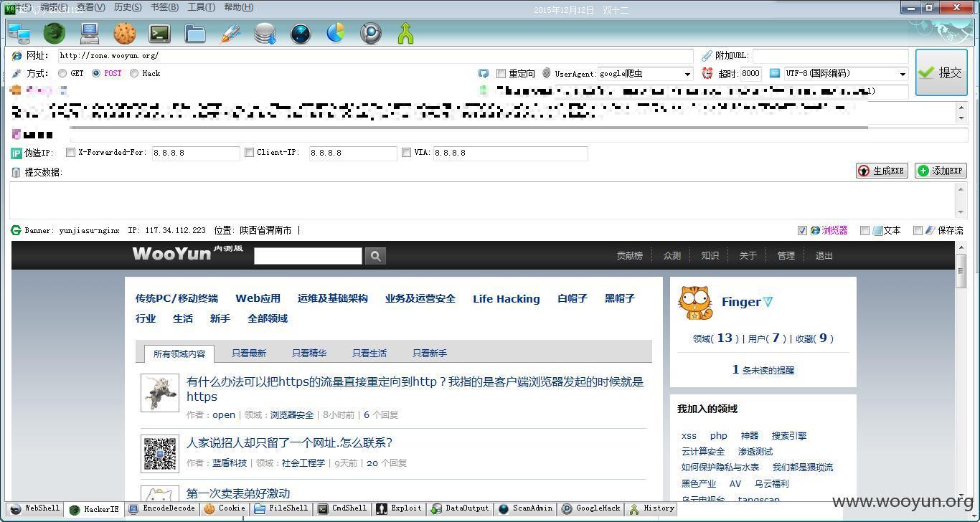
Task: Open the FileShell bottom tab
Action: coord(281,508)
